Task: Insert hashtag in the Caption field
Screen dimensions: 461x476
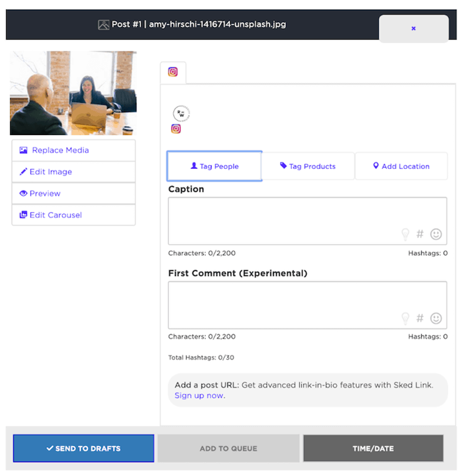Action: [420, 234]
